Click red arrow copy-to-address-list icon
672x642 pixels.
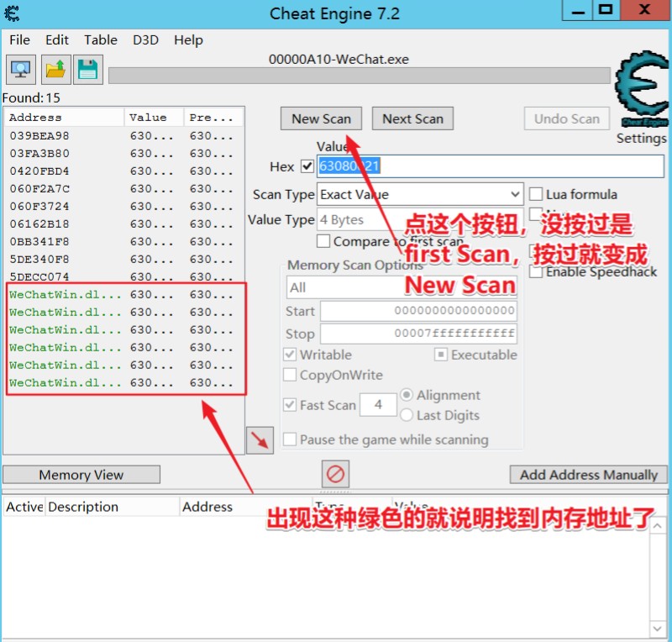click(260, 439)
